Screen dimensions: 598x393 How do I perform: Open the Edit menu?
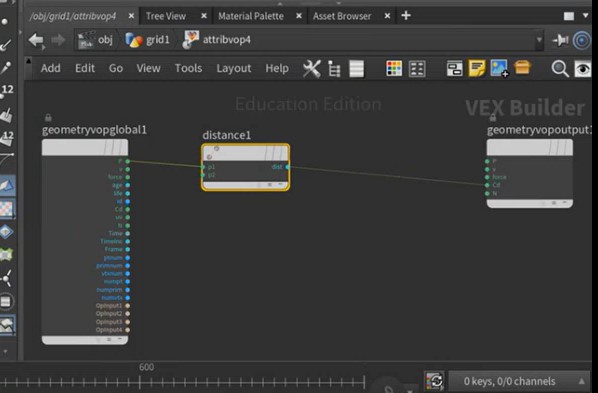pyautogui.click(x=85, y=68)
